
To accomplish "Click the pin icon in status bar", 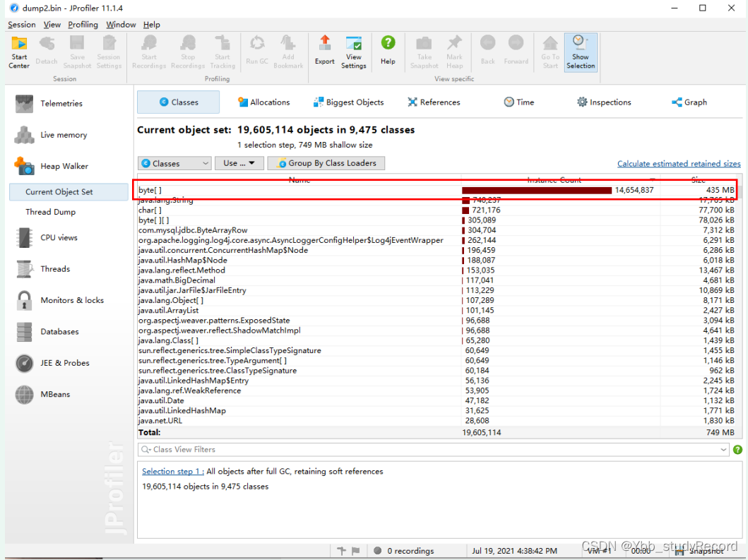I will (x=341, y=551).
